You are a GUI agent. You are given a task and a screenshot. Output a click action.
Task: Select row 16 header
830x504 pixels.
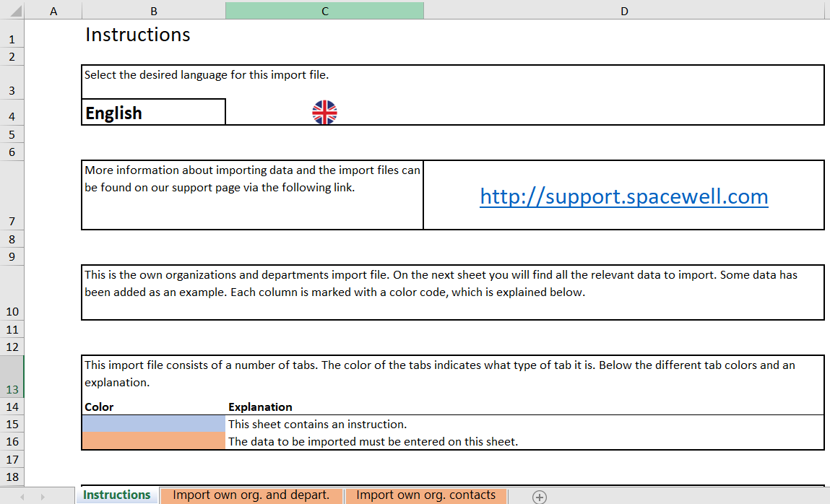pyautogui.click(x=12, y=441)
